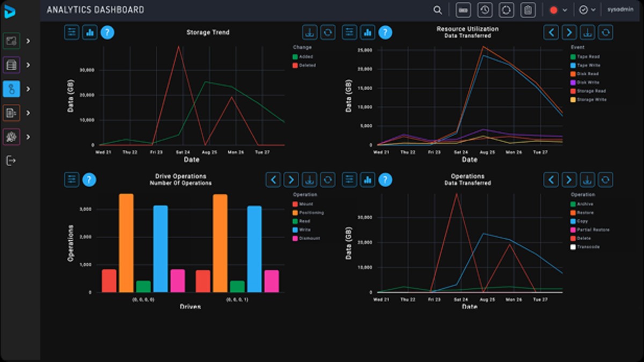
Task: Open filter settings for Storage Trend
Action: tap(72, 32)
